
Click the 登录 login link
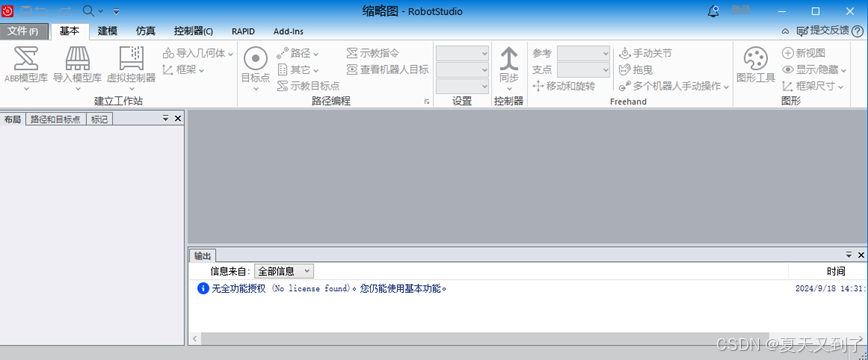click(x=740, y=11)
